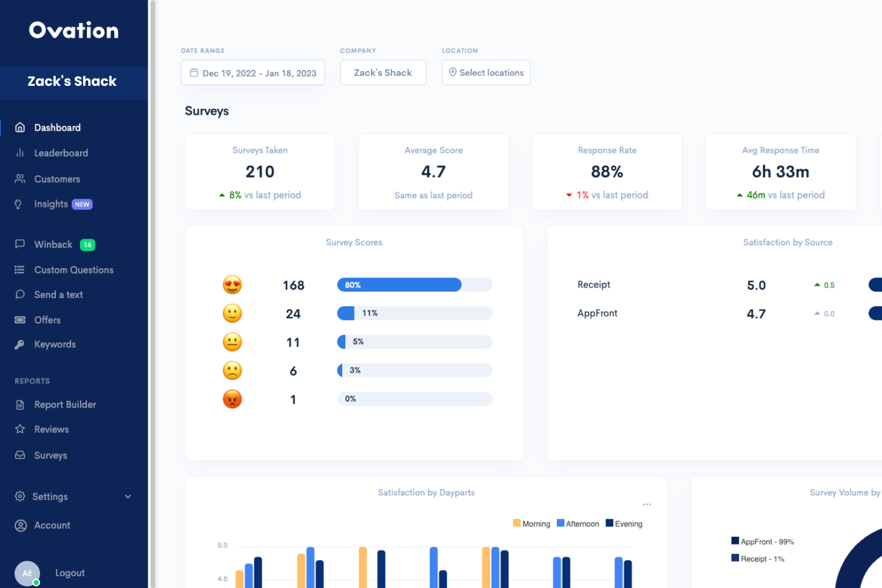Screen dimensions: 882x588
Task: Expand the Settings chevron arrow
Action: [x=128, y=497]
